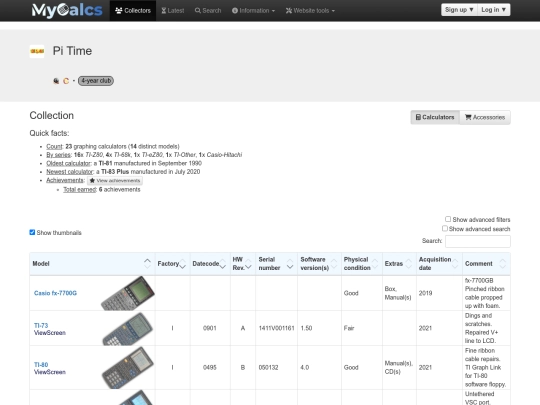This screenshot has height=405, width=540.
Task: Click the By series quick fact label
Action: 59,155
